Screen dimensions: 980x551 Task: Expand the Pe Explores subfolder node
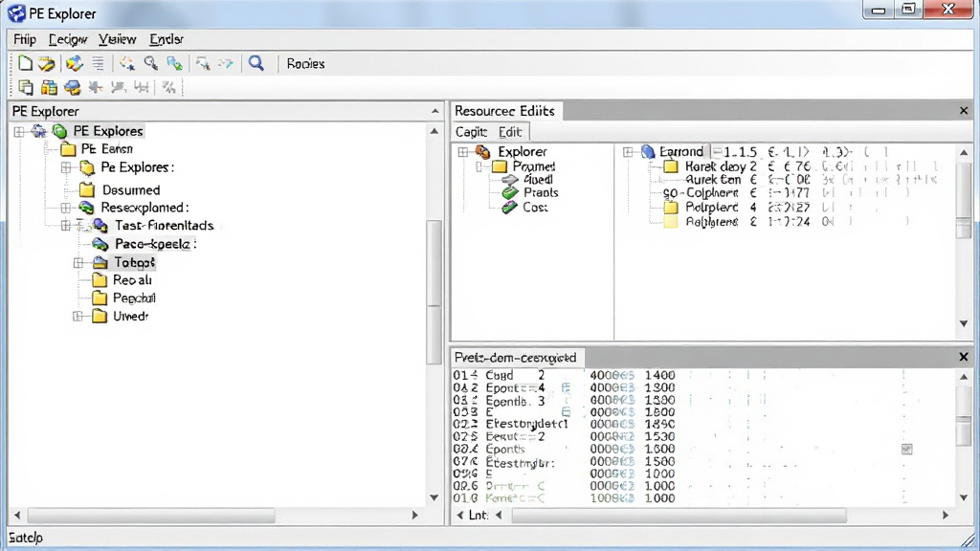pyautogui.click(x=66, y=167)
